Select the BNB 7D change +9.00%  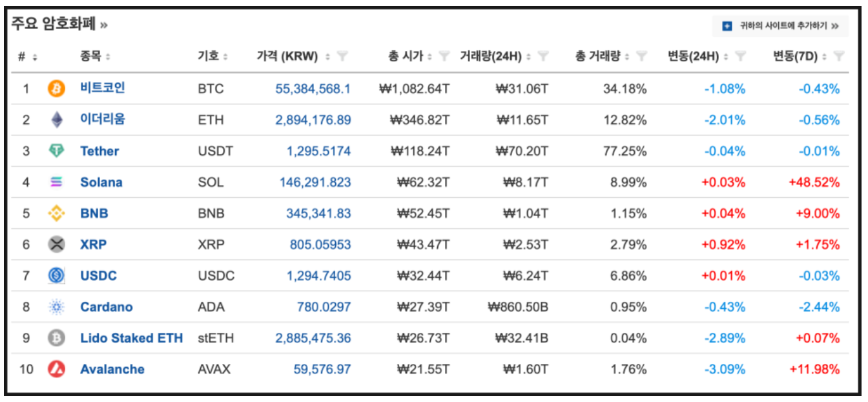(x=818, y=213)
